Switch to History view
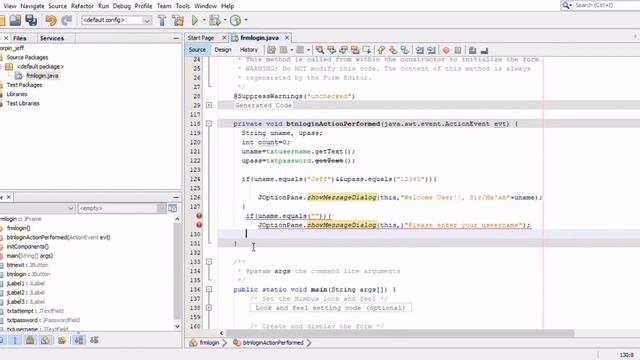Image resolution: width=640 pixels, height=360 pixels. pyautogui.click(x=249, y=49)
